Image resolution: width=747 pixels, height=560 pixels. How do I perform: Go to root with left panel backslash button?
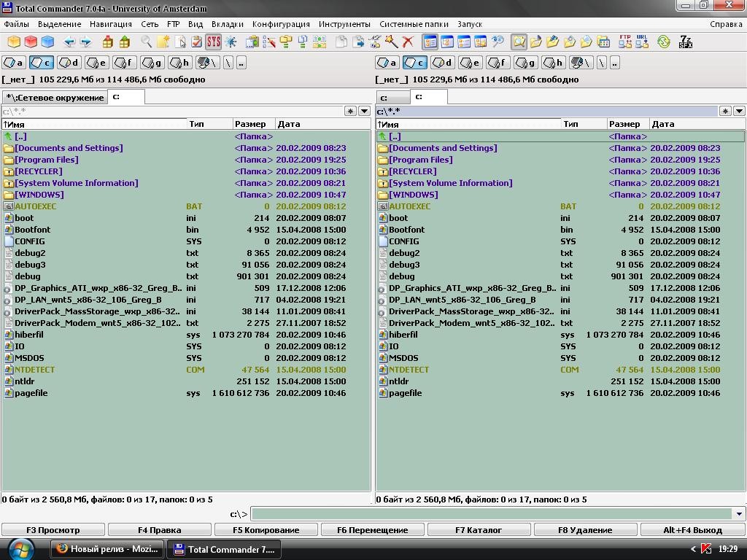(x=228, y=63)
